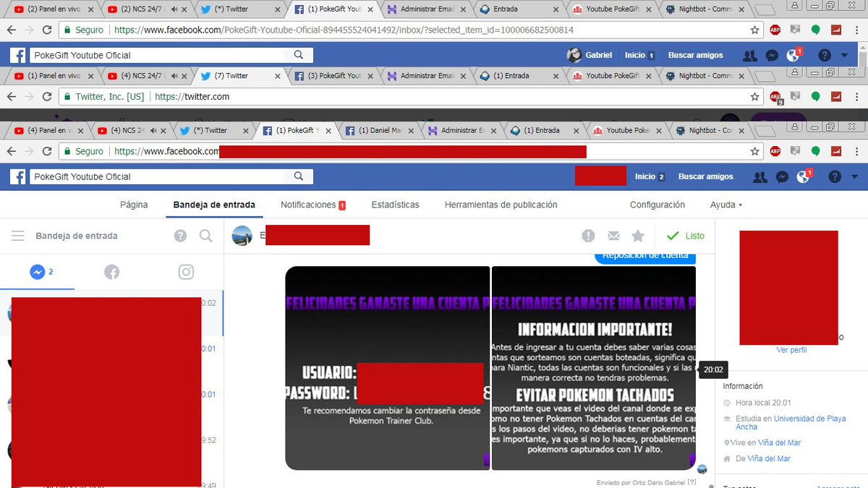Mark conversation as spam with exclamation icon
The width and height of the screenshot is (868, 488).
(x=589, y=236)
